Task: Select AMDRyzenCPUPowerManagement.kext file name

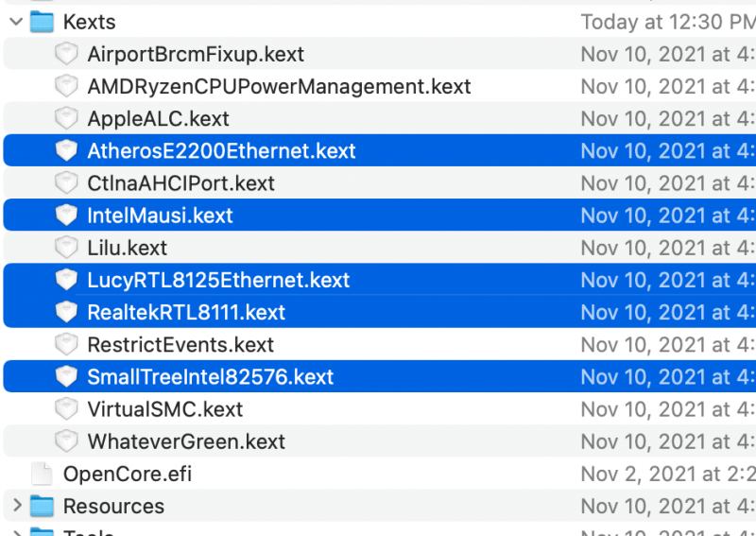Action: pyautogui.click(x=279, y=87)
